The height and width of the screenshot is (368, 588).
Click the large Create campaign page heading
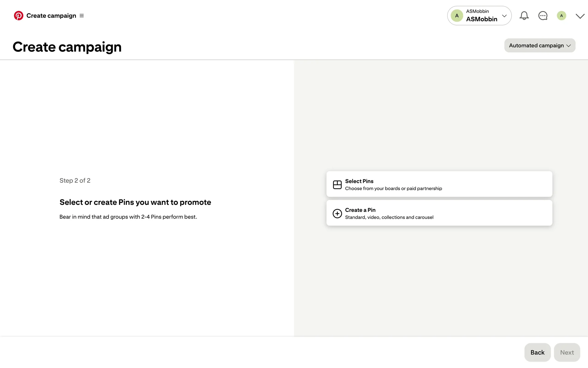click(67, 47)
